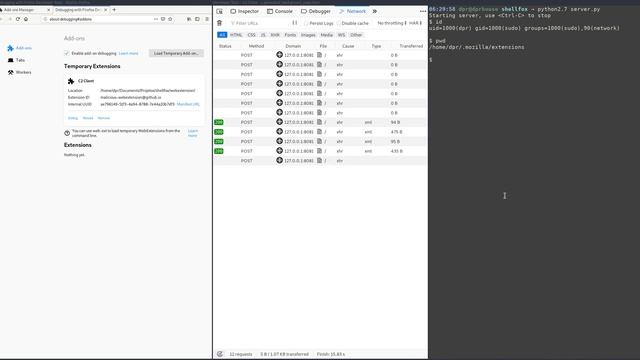Click the info icon beside web-ext hint

coord(67,133)
